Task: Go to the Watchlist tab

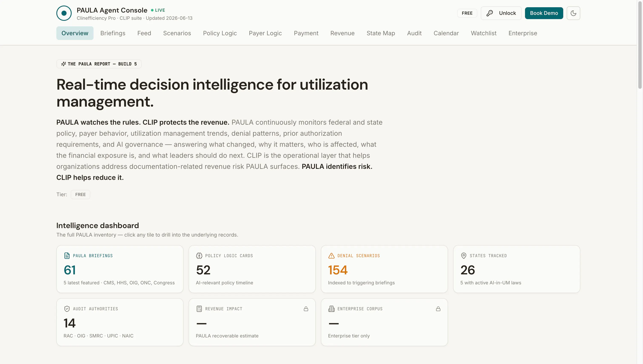Action: pyautogui.click(x=484, y=33)
